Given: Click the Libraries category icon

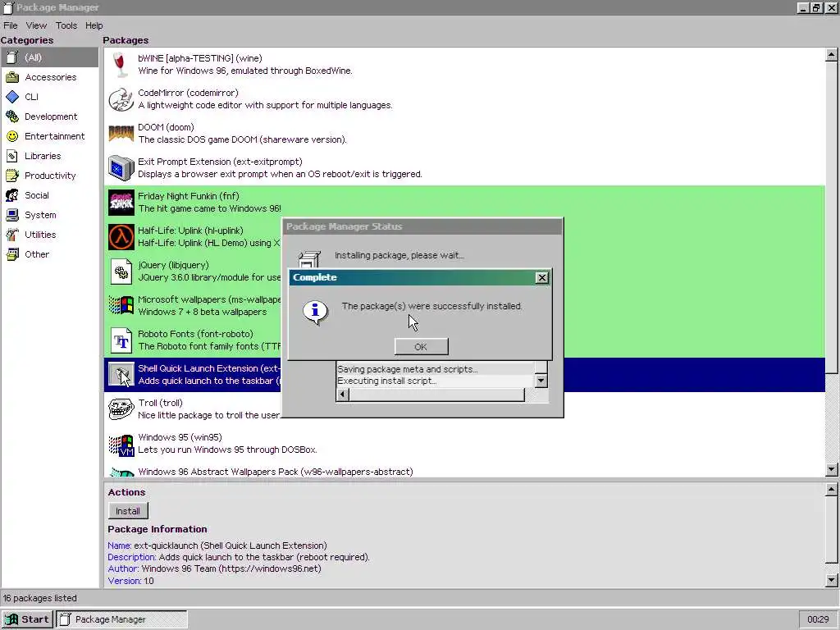Looking at the screenshot, I should (x=12, y=156).
